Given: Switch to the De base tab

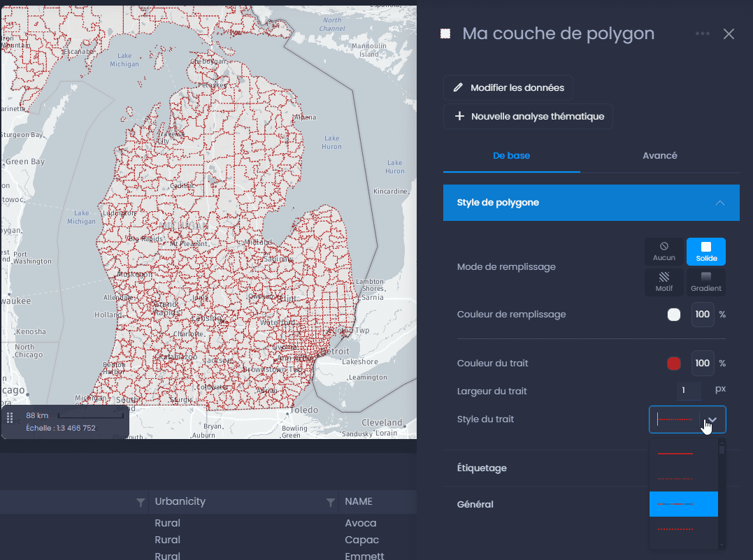Looking at the screenshot, I should pyautogui.click(x=512, y=156).
